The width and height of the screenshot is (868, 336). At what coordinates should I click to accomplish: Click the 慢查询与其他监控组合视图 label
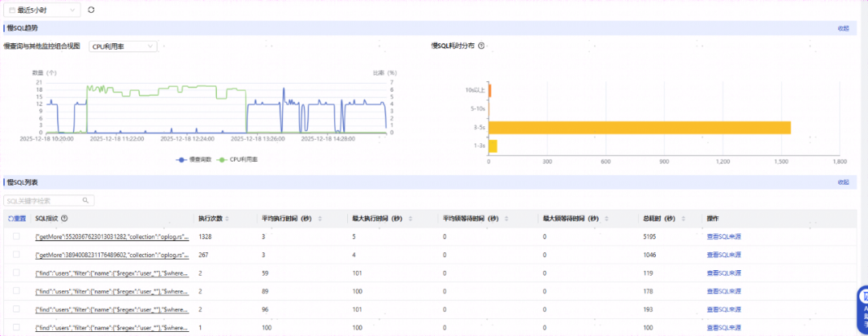pyautogui.click(x=42, y=47)
